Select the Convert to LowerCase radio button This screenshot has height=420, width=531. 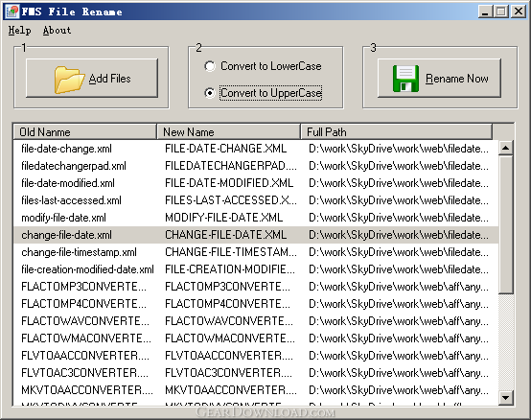click(210, 66)
